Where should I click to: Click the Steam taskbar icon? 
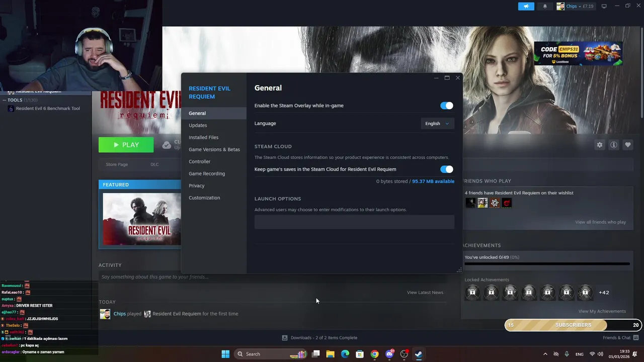pos(418,354)
